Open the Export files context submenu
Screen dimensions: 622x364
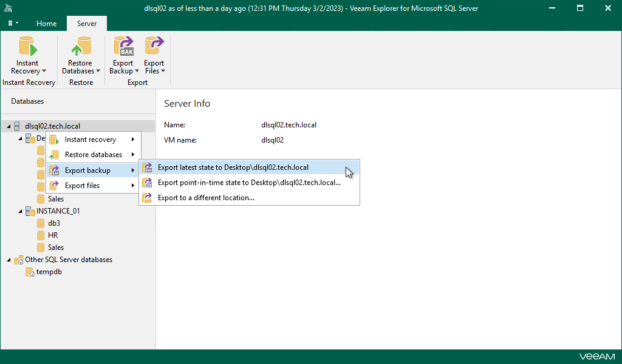click(83, 186)
